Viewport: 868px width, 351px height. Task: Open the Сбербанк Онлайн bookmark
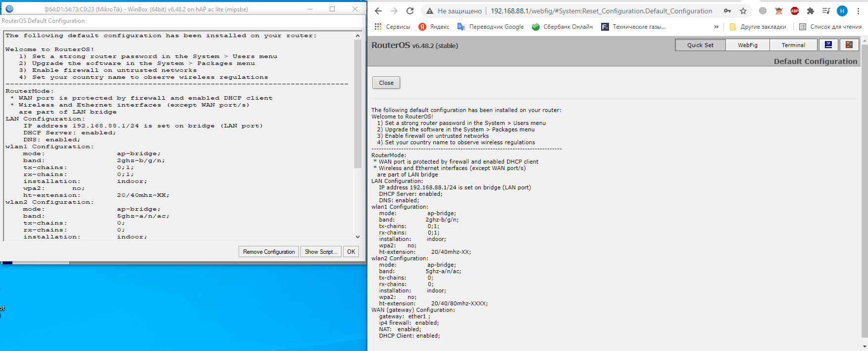[562, 27]
